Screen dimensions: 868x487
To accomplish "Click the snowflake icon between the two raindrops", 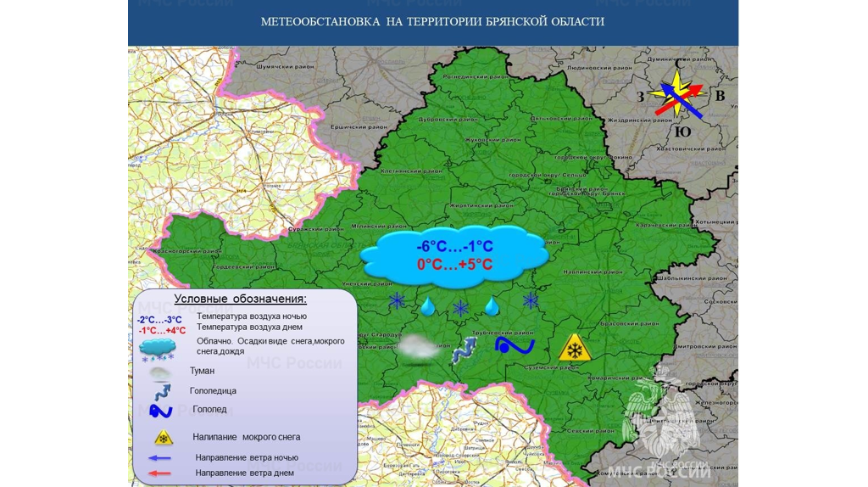I will click(x=460, y=308).
